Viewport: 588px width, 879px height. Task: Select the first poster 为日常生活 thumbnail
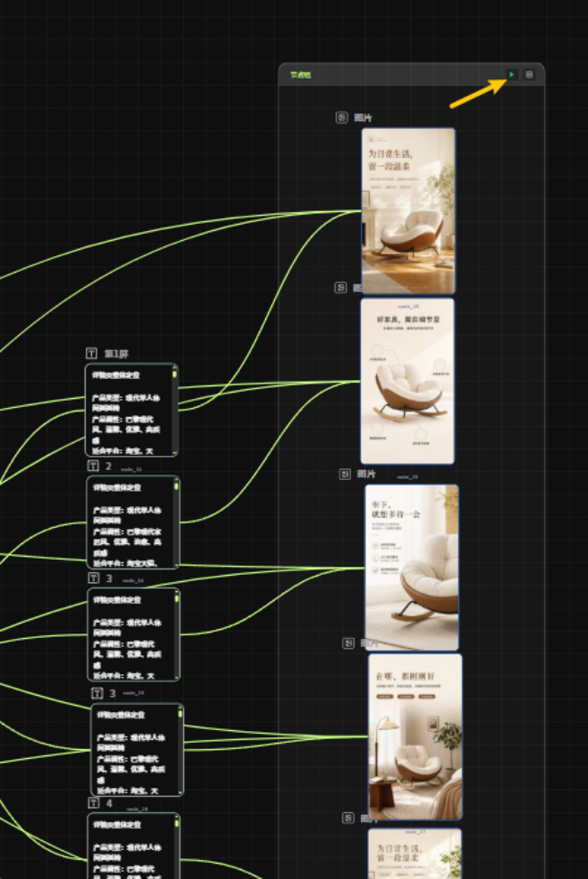pos(409,211)
